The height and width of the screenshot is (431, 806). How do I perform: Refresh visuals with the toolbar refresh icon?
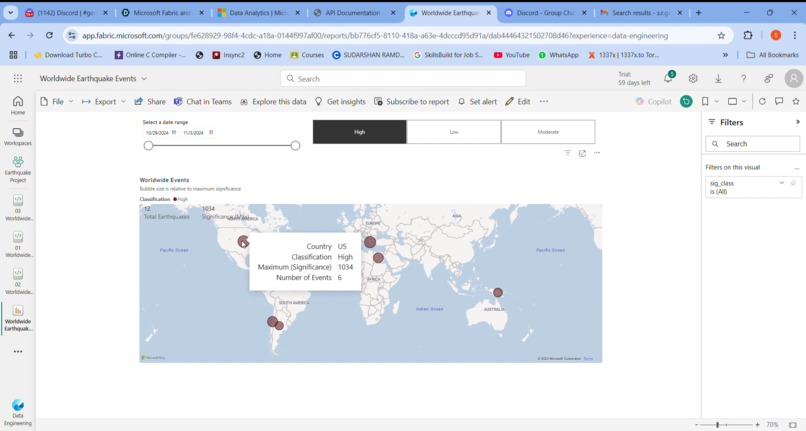tap(762, 101)
